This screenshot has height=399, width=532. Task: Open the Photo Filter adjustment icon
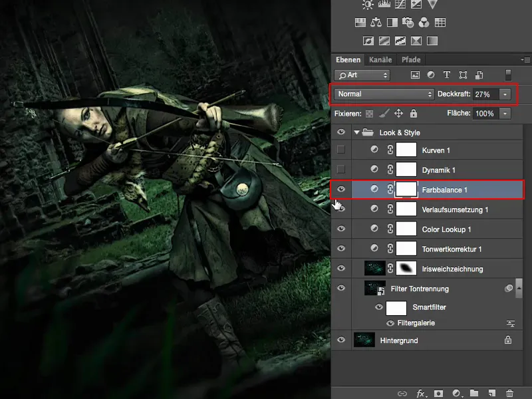407,21
